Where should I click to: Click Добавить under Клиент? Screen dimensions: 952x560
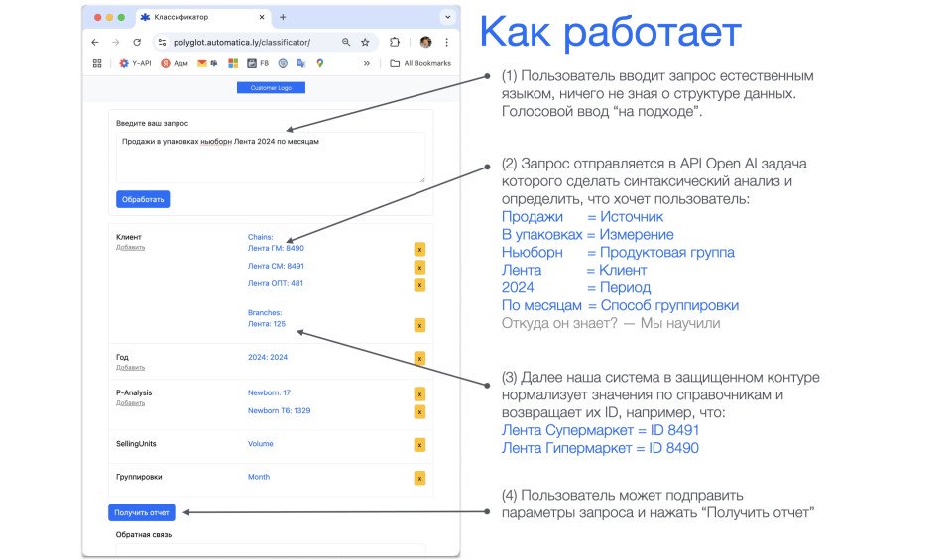click(x=131, y=248)
